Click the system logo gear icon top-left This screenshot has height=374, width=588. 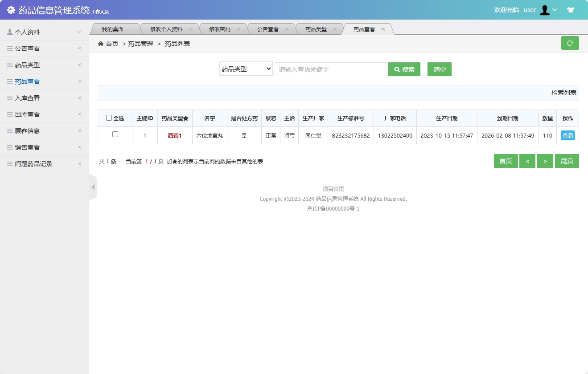point(10,9)
